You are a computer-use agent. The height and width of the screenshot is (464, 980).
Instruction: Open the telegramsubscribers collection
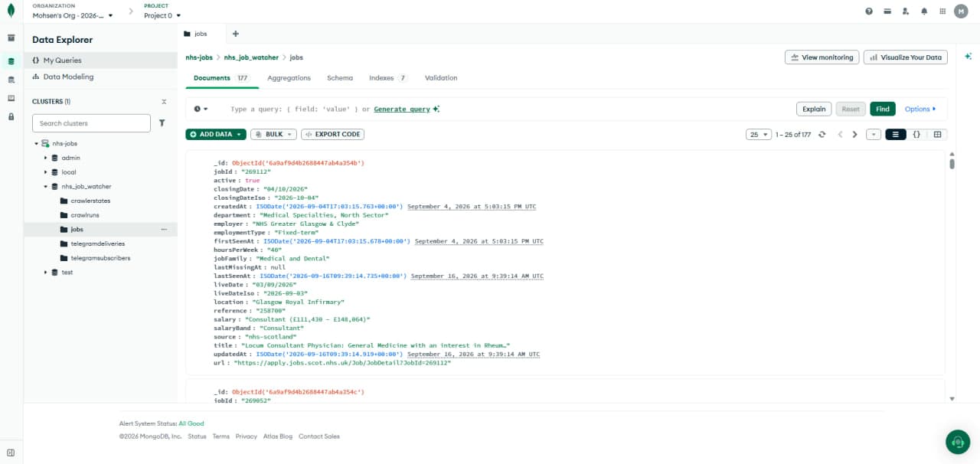coord(100,258)
